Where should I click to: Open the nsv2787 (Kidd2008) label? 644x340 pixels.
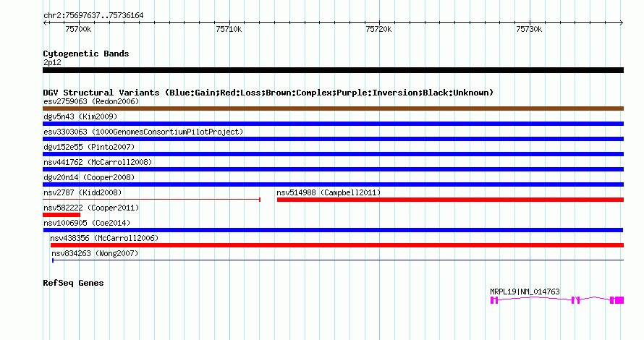point(82,192)
